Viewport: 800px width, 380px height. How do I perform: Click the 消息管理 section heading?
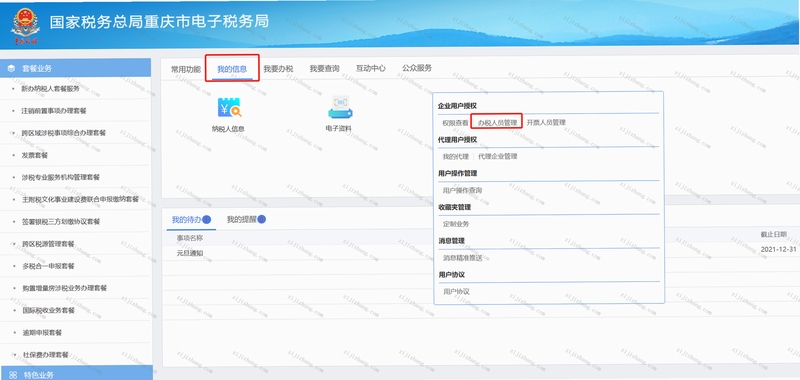[x=451, y=241]
